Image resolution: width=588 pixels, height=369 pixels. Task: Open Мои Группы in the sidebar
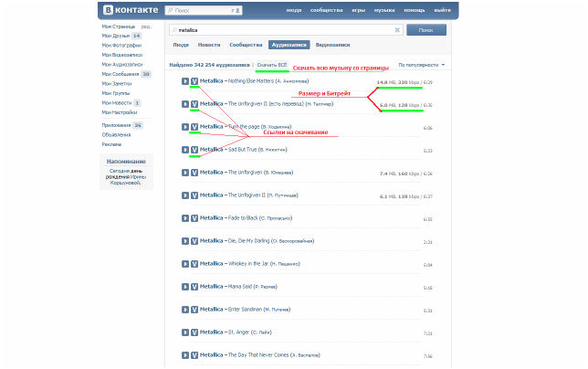115,93
